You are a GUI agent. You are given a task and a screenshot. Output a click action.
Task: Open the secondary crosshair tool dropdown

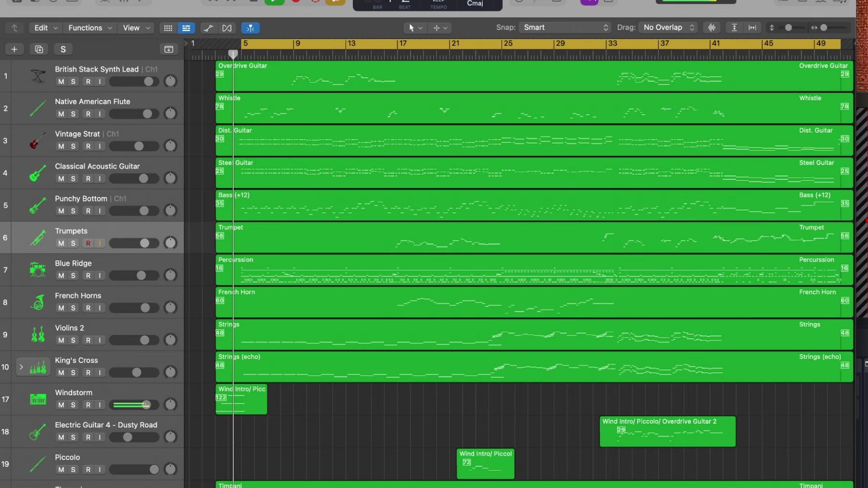point(440,28)
